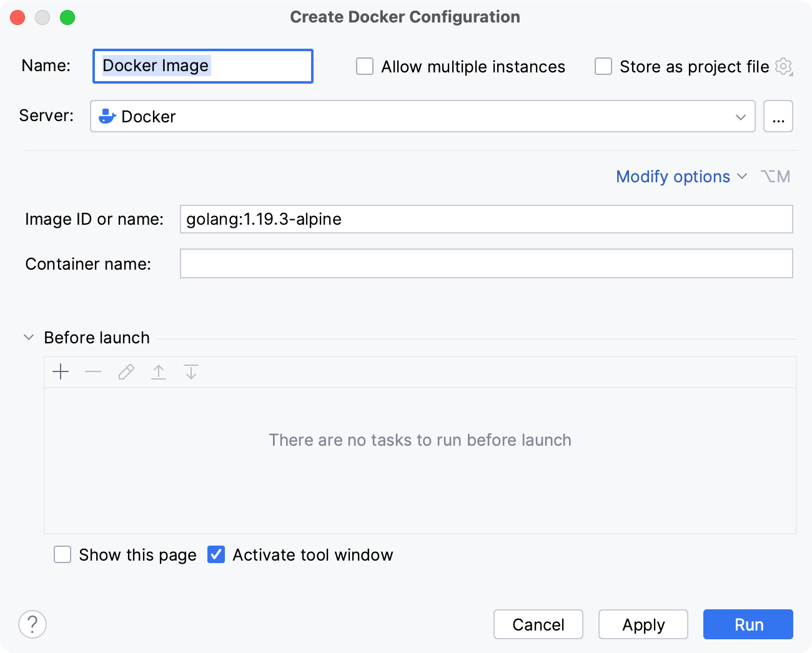Image resolution: width=812 pixels, height=653 pixels.
Task: Collapse the Before launch section
Action: 28,337
